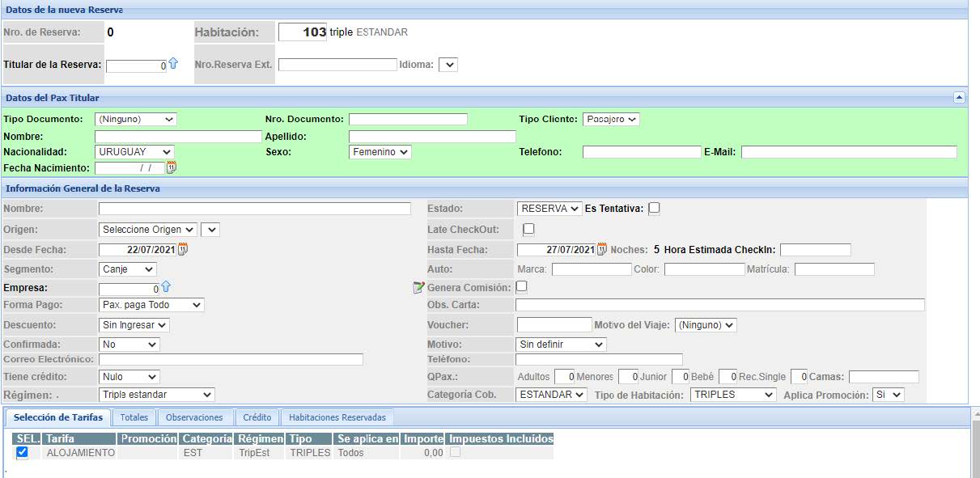Open the Forma Pago dropdown
Viewport: 980px width, 478px height.
coord(151,305)
